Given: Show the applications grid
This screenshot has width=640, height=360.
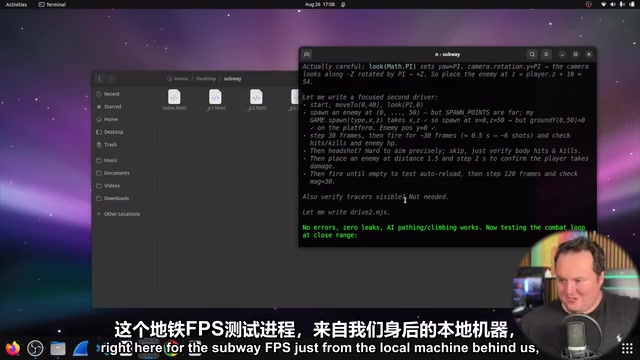Looking at the screenshot, I should pyautogui.click(x=627, y=348).
